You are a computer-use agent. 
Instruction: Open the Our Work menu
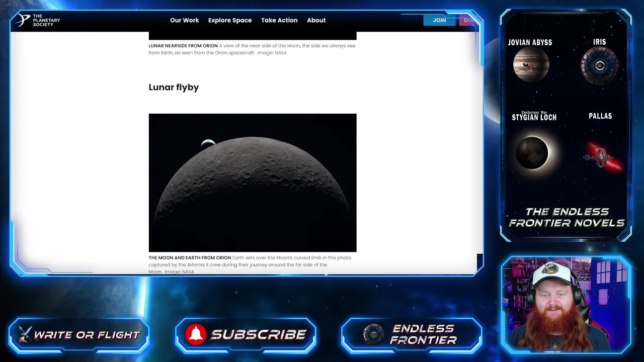184,20
